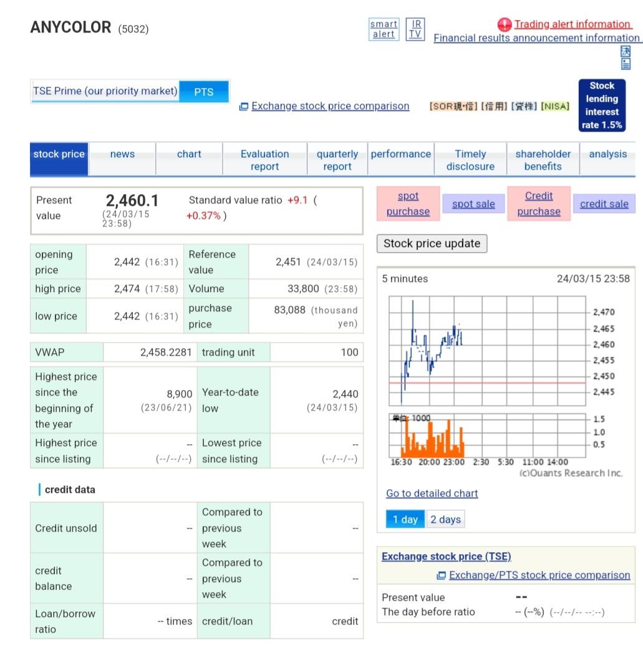Select the 1 day chart range
The width and height of the screenshot is (643, 672).
coord(405,519)
